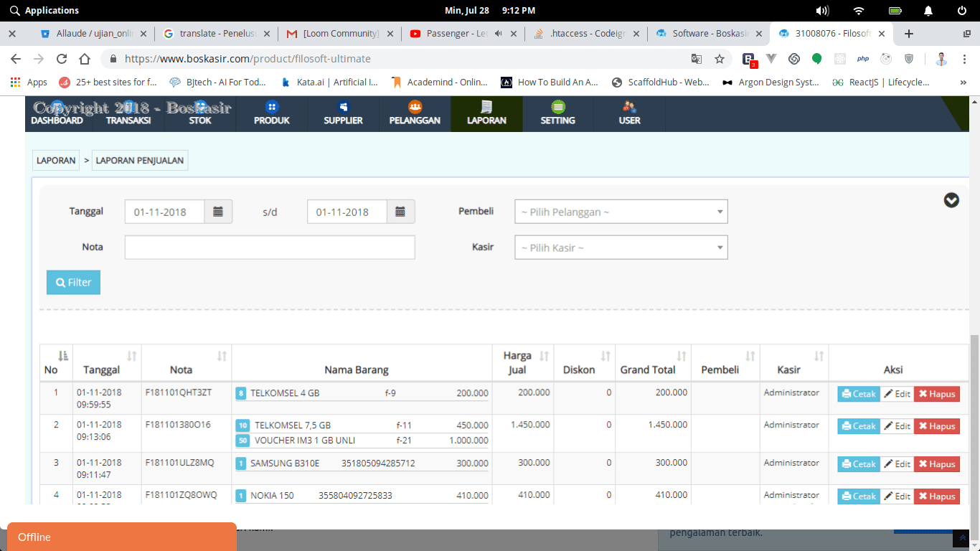The width and height of the screenshot is (980, 551).
Task: Switch to Software - Boskasir browser tab
Action: [708, 33]
